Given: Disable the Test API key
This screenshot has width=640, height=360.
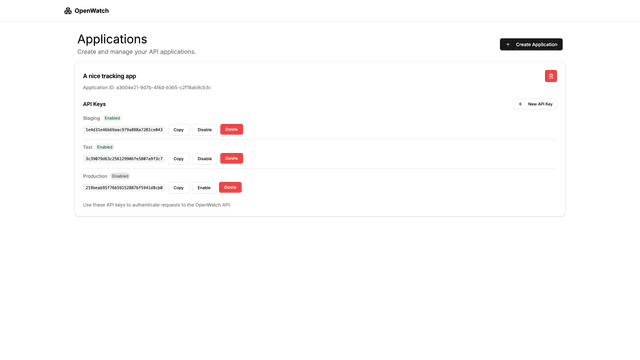Looking at the screenshot, I should click(x=204, y=159).
